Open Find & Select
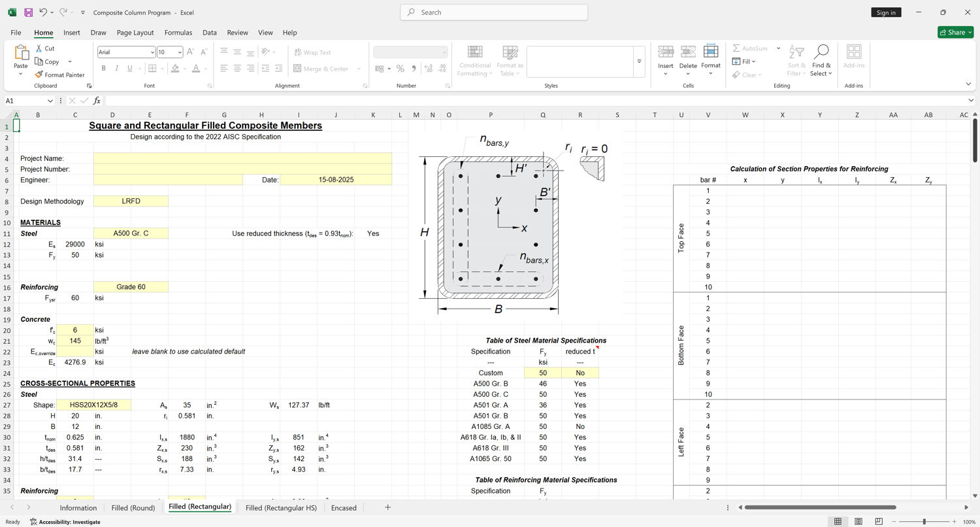The width and height of the screenshot is (980, 527). (x=821, y=60)
